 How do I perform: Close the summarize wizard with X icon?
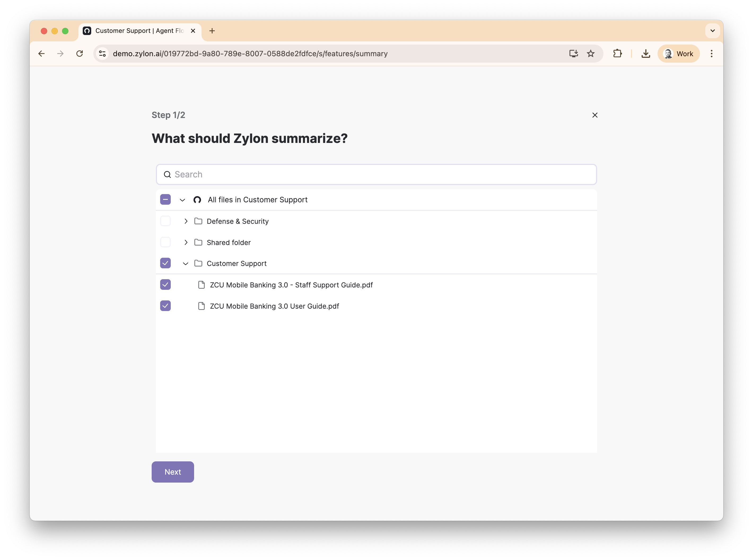594,115
